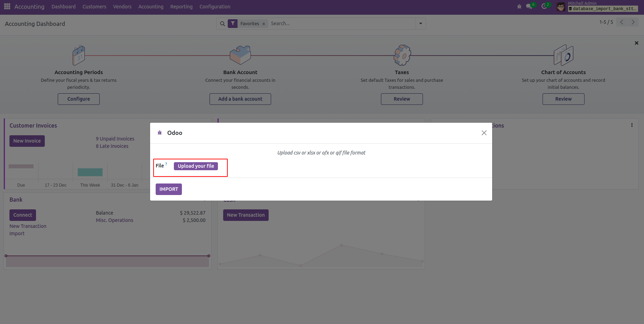
Task: Focus the Search input field
Action: click(341, 24)
